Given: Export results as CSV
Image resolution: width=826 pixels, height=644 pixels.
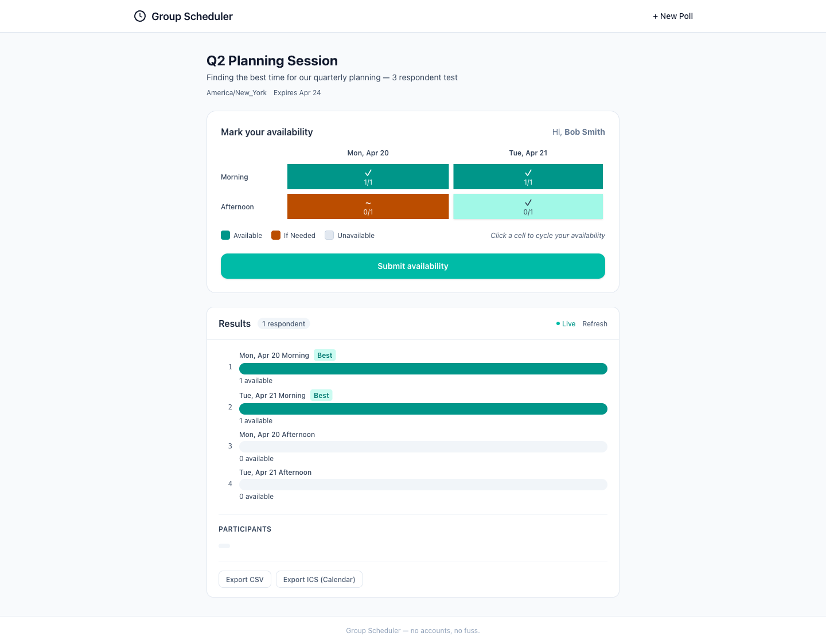Looking at the screenshot, I should [244, 580].
